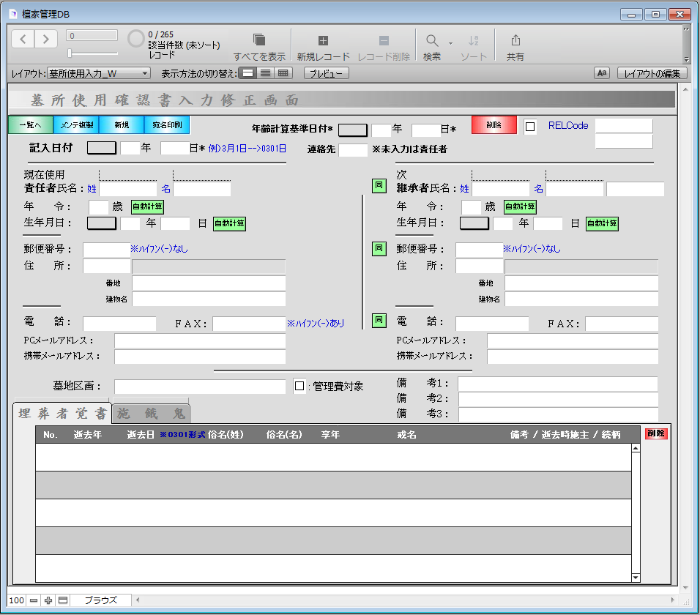
Task: Click the 墓地区画 input field
Action: 200,386
